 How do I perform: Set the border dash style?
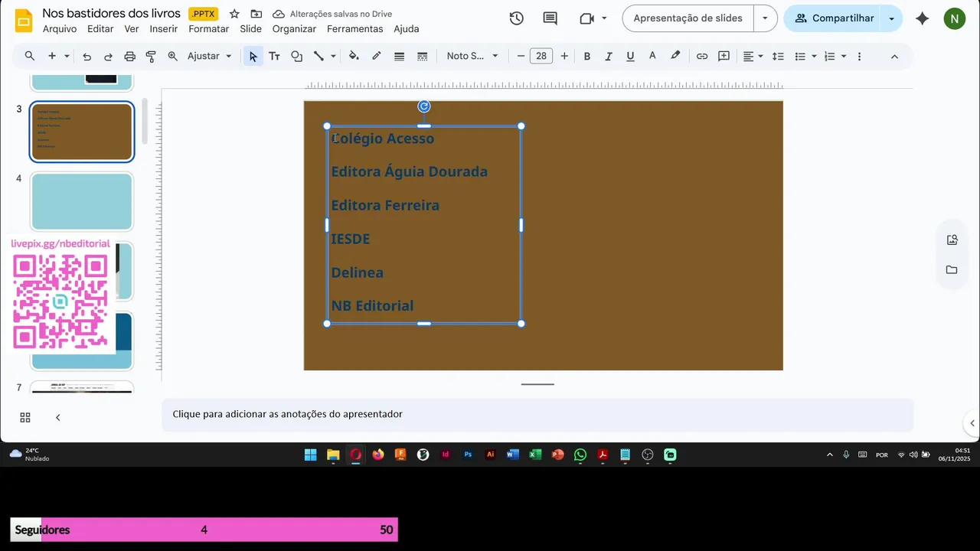tap(422, 56)
